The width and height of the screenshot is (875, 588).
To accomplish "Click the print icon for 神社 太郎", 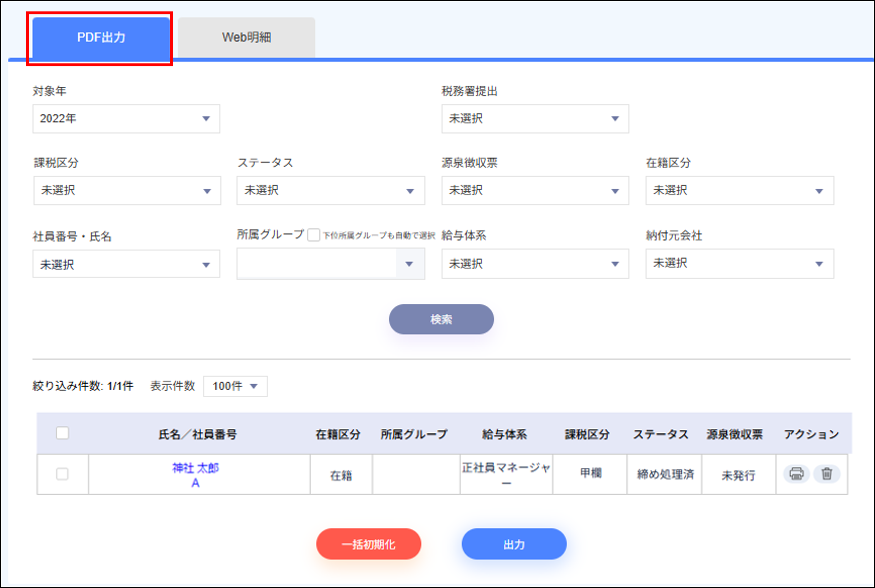I will [796, 474].
